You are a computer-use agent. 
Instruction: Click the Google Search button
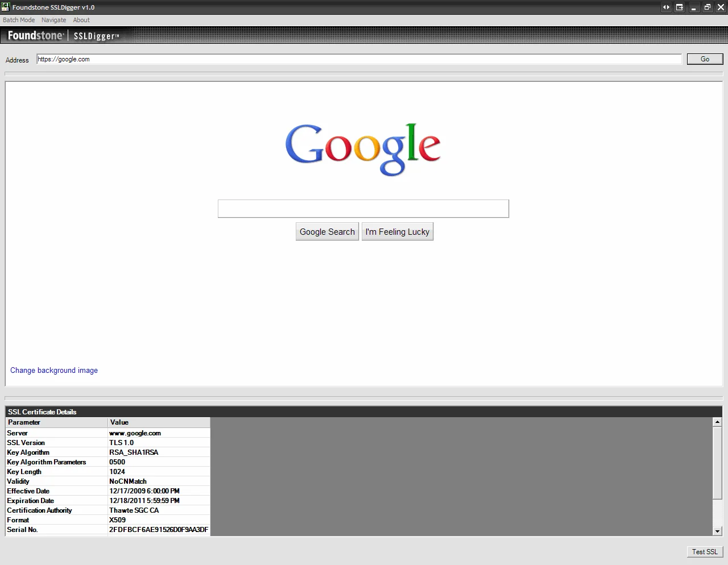tap(327, 231)
